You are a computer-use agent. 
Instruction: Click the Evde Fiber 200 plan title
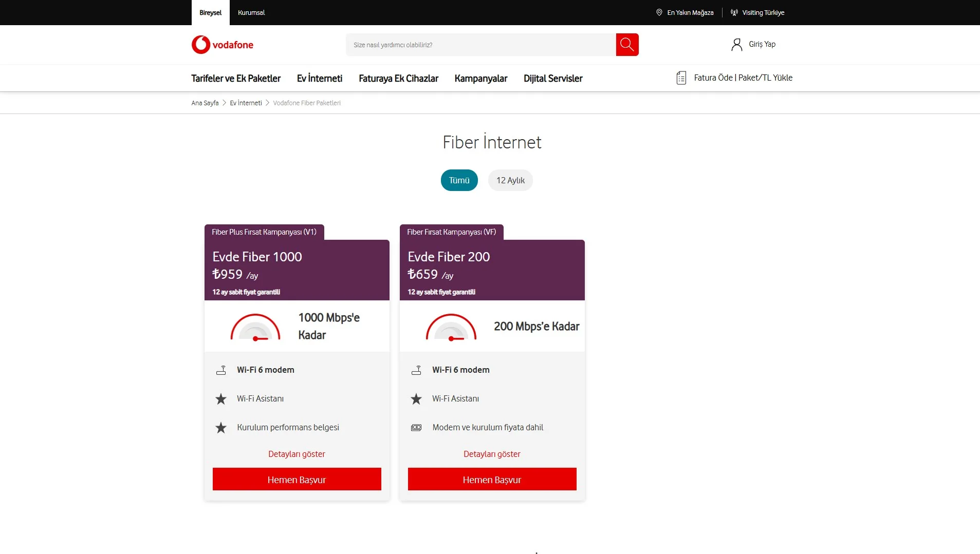pos(449,257)
